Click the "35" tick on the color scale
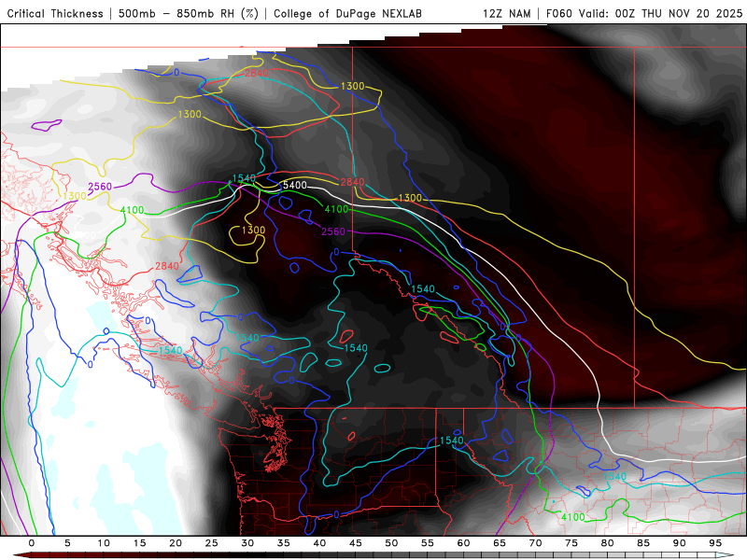This screenshot has width=747, height=560. pyautogui.click(x=284, y=543)
